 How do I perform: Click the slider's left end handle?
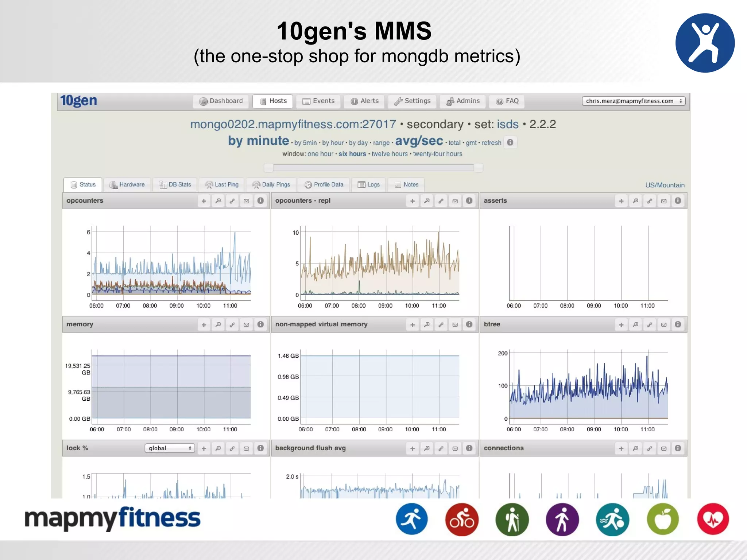click(268, 168)
